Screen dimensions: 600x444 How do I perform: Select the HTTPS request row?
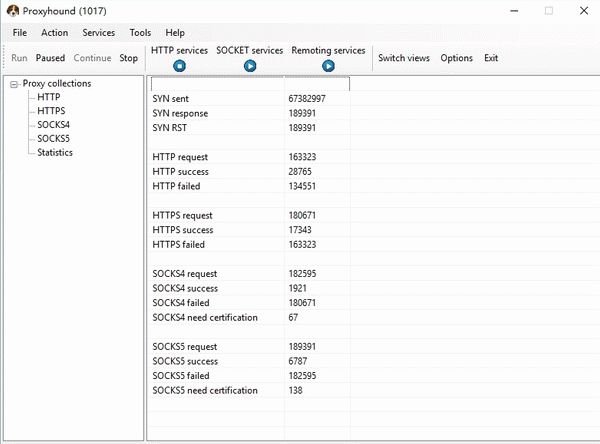coord(250,215)
